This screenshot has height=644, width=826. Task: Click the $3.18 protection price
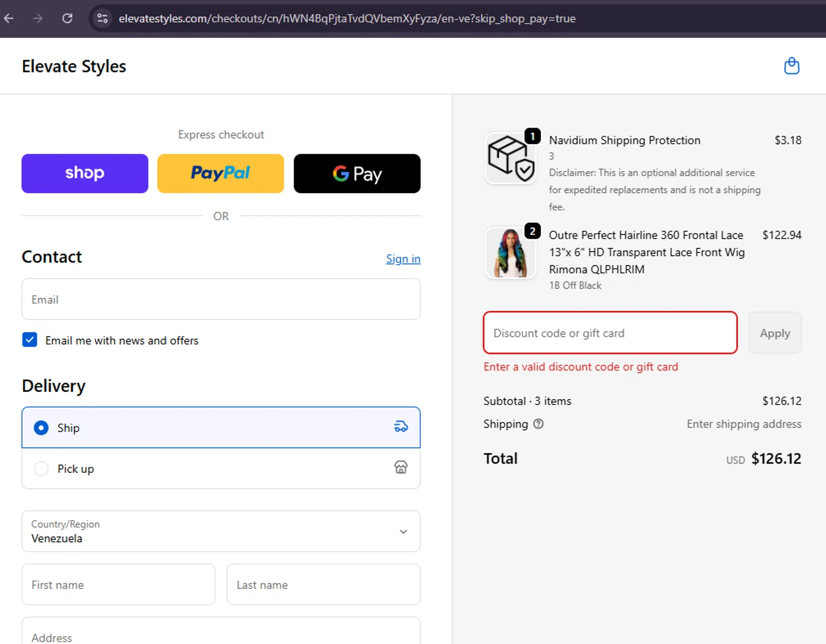click(788, 140)
